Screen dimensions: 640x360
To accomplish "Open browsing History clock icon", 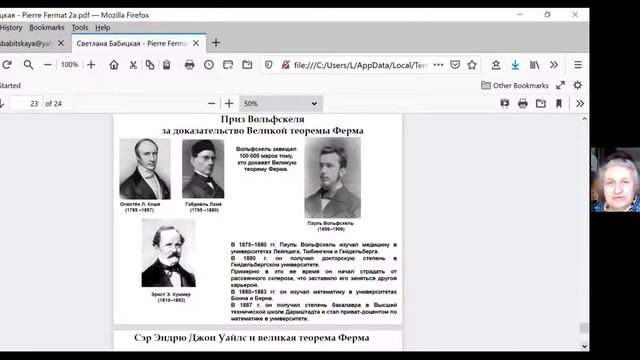I will coord(209,64).
